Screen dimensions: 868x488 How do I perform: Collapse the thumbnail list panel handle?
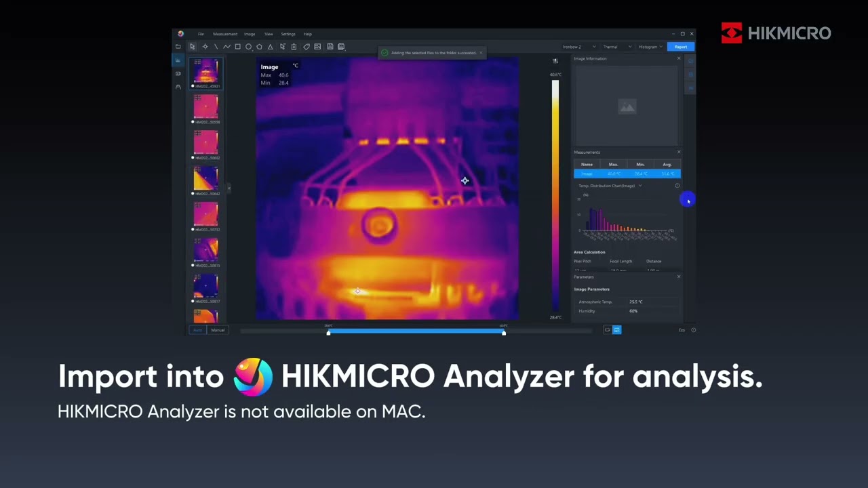(229, 188)
